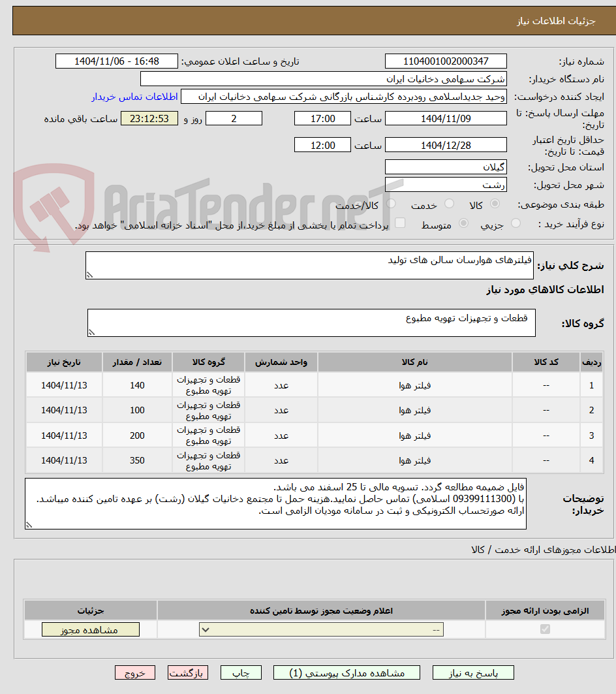The image size is (616, 694).
Task: Click the remaining days field showing 2
Action: click(x=234, y=119)
